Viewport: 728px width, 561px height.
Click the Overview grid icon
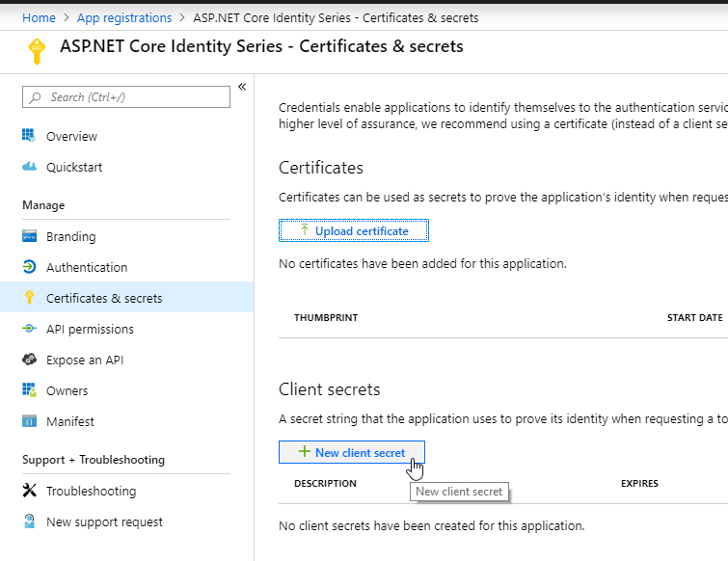29,136
